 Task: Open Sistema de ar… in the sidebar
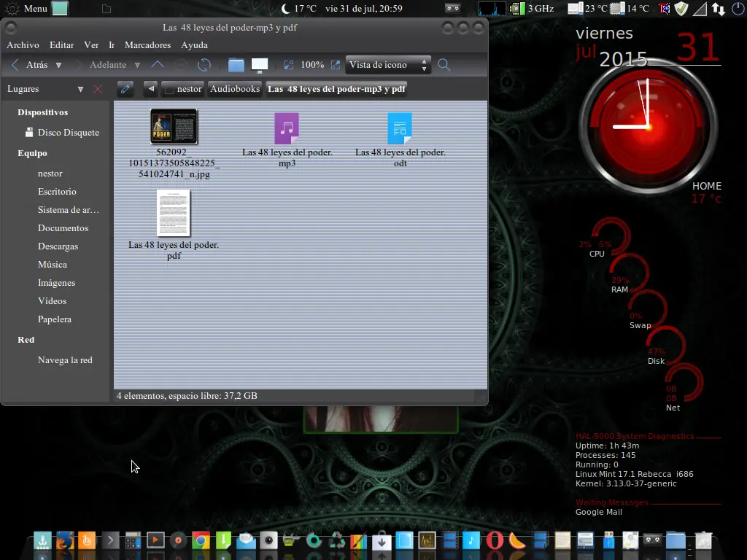coord(69,210)
